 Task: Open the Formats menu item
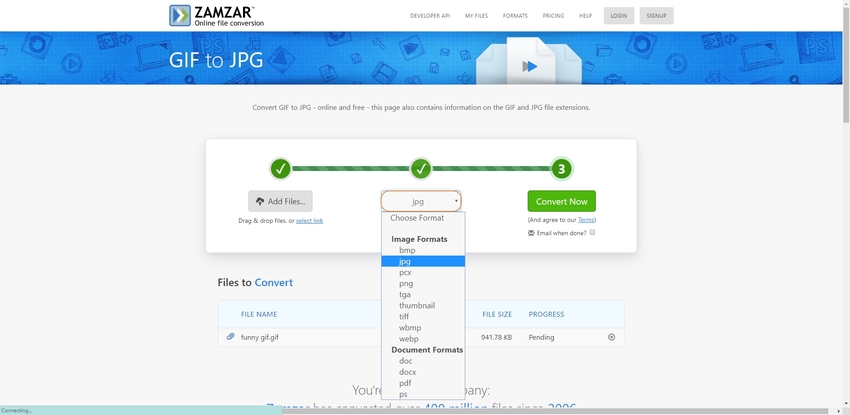coord(515,16)
